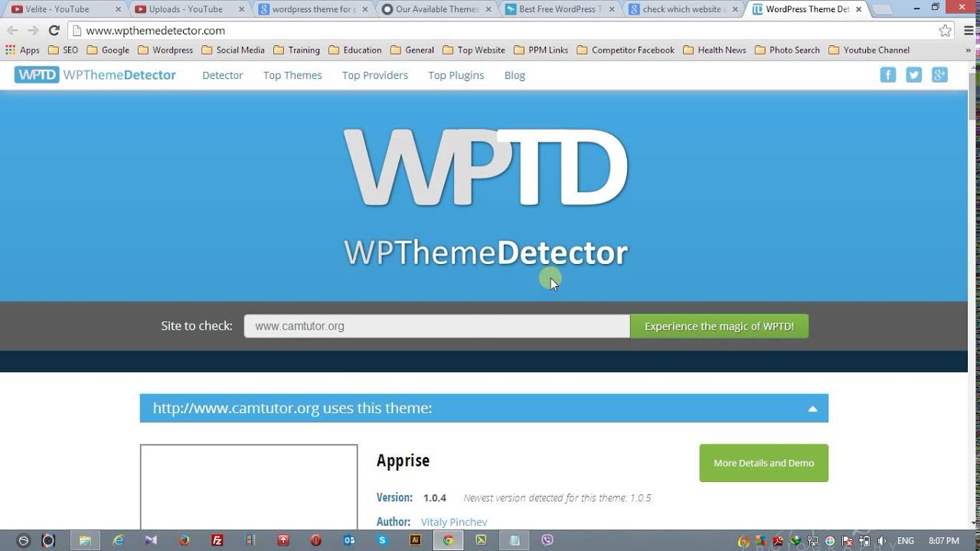This screenshot has height=551, width=980.
Task: Click Experience the magic of WPTD button
Action: [719, 326]
